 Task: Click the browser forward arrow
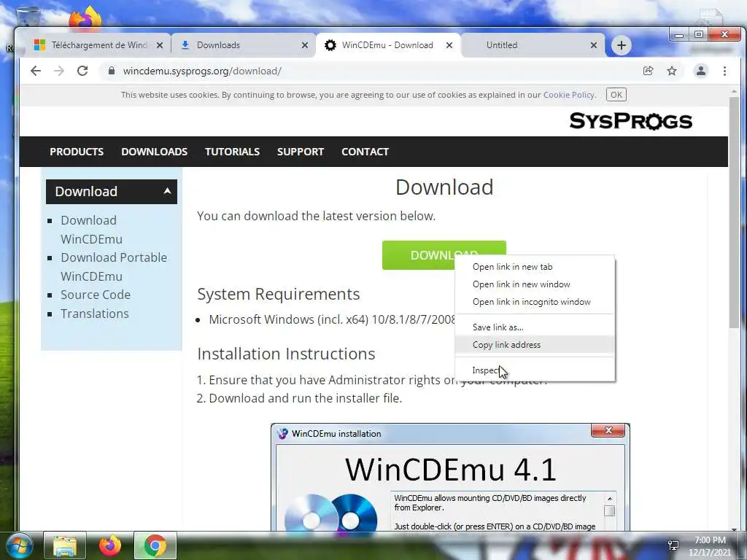[58, 71]
